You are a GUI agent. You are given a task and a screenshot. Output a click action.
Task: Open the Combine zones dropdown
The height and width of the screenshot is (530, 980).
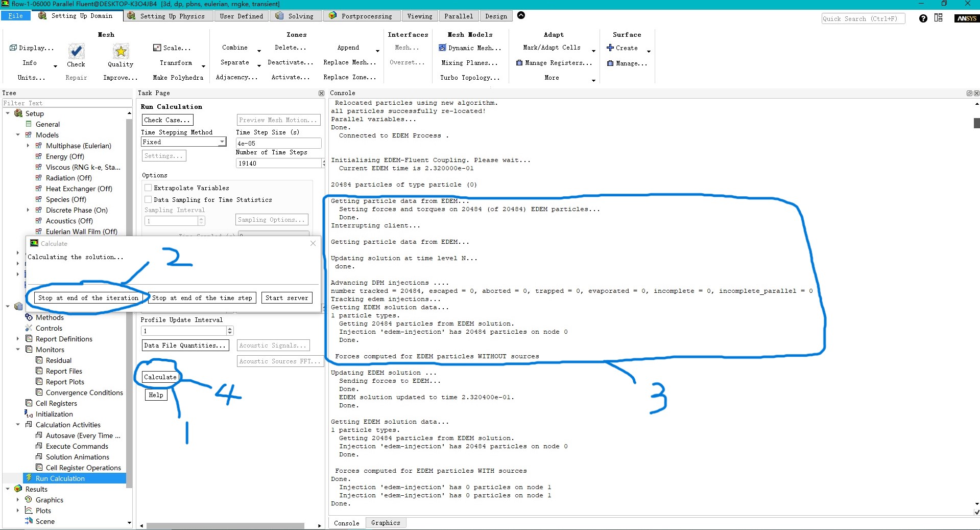coord(259,51)
